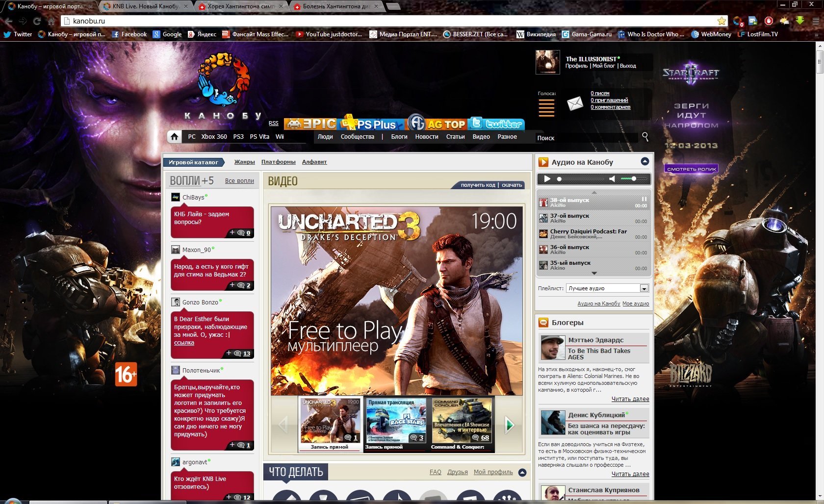
Task: Open the mail envelope icon
Action: click(x=575, y=103)
